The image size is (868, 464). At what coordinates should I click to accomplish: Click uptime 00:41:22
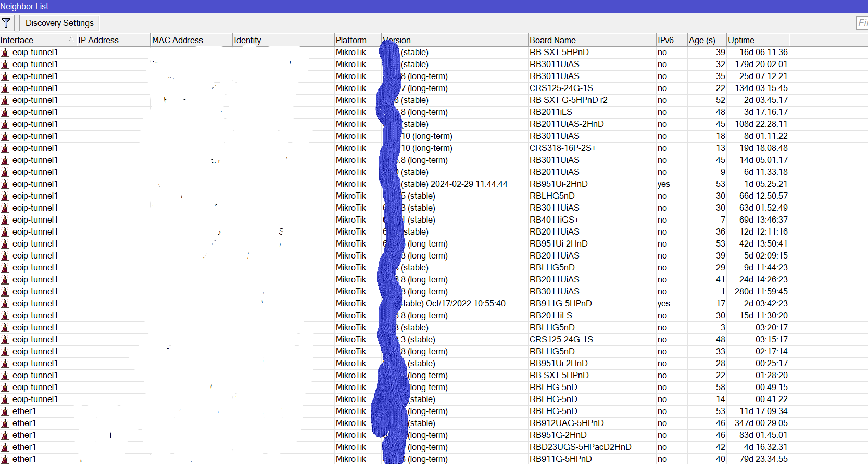tap(772, 399)
